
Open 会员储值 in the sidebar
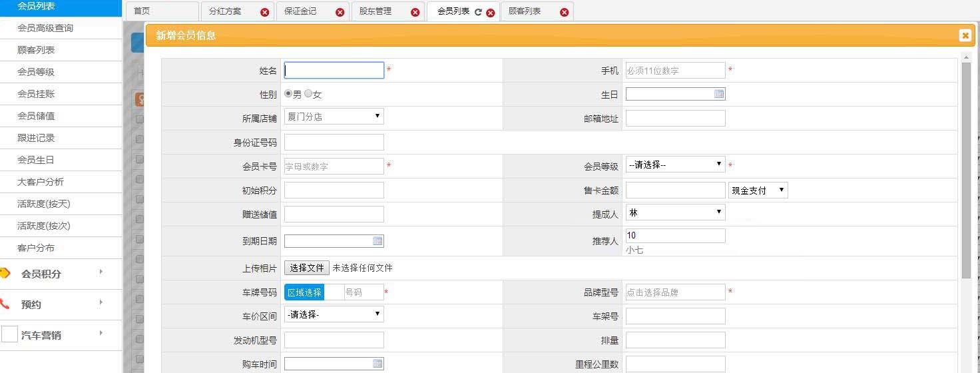pyautogui.click(x=36, y=116)
